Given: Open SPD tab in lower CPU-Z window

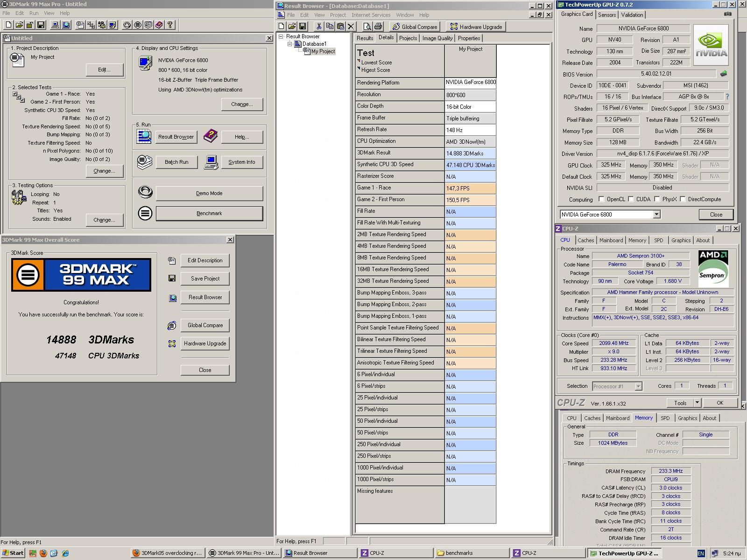Looking at the screenshot, I should 665,418.
